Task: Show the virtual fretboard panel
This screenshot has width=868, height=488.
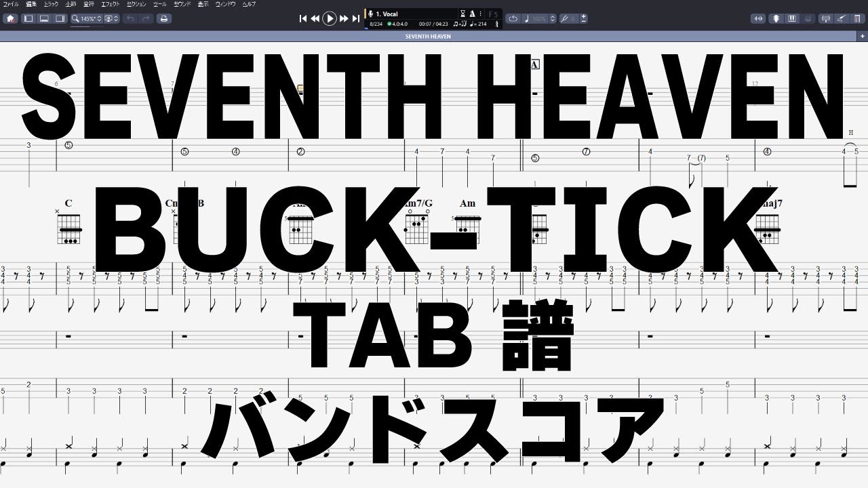Action: (x=776, y=18)
